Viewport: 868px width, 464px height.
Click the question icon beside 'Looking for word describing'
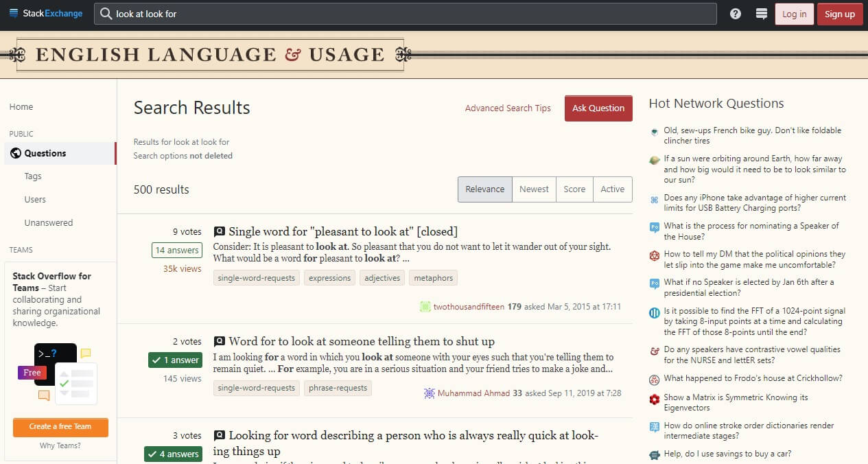[x=219, y=435]
